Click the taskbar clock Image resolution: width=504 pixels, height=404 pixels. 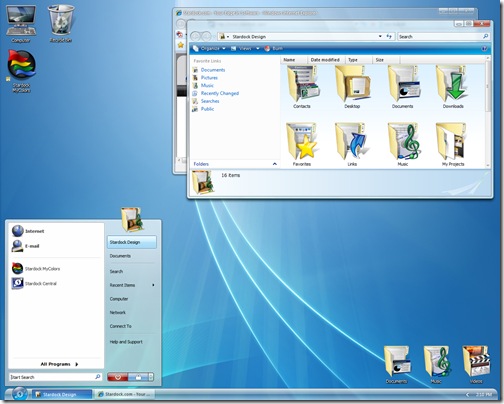pos(484,395)
